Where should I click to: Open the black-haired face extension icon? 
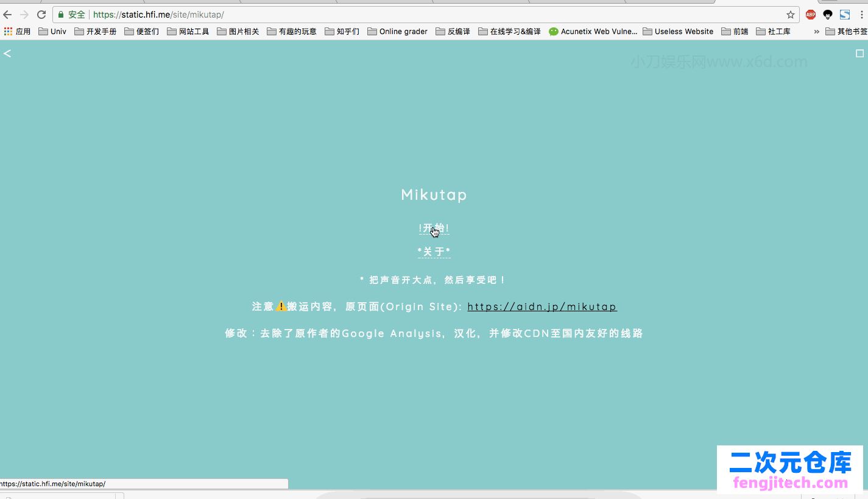coord(828,15)
